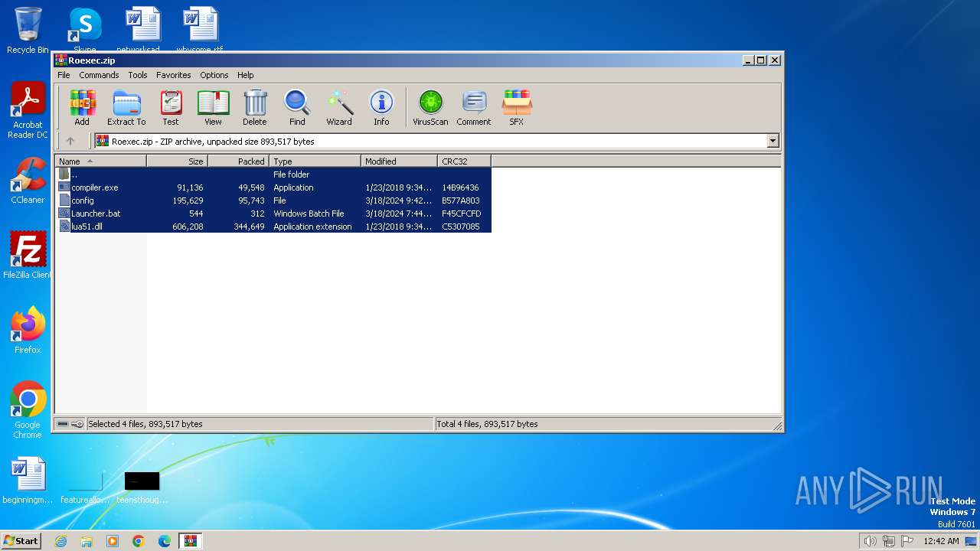Run VirusScan on the archive
The image size is (980, 551).
point(430,107)
